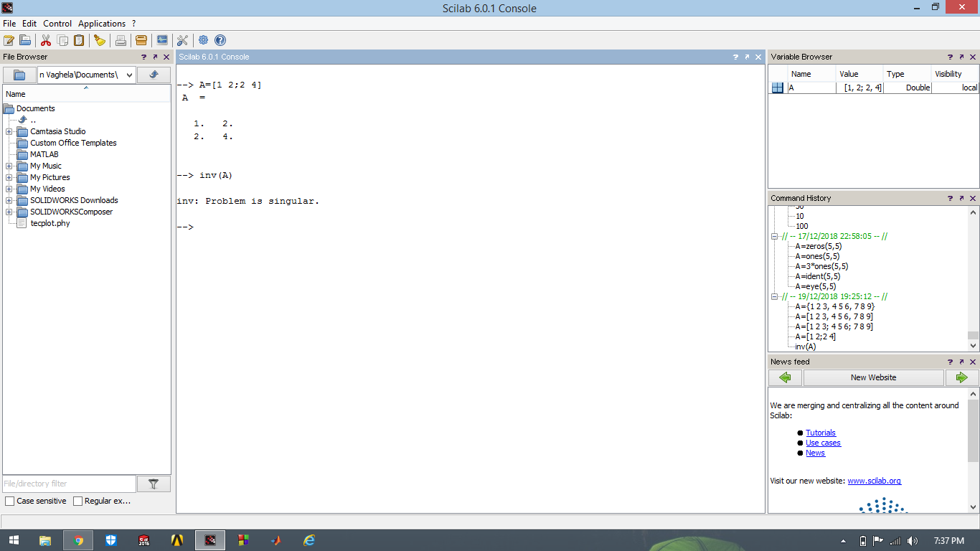980x551 pixels.
Task: Open the News link
Action: tap(815, 453)
